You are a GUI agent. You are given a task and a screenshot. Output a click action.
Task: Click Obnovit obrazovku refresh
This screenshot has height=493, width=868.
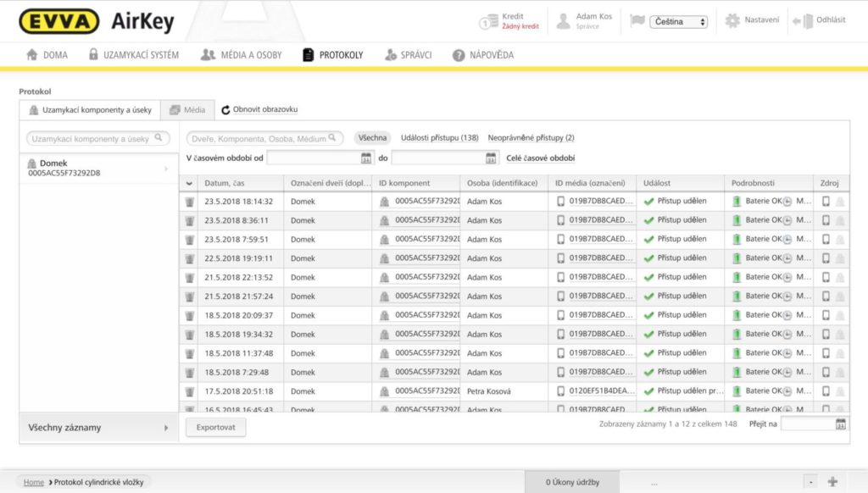[259, 109]
